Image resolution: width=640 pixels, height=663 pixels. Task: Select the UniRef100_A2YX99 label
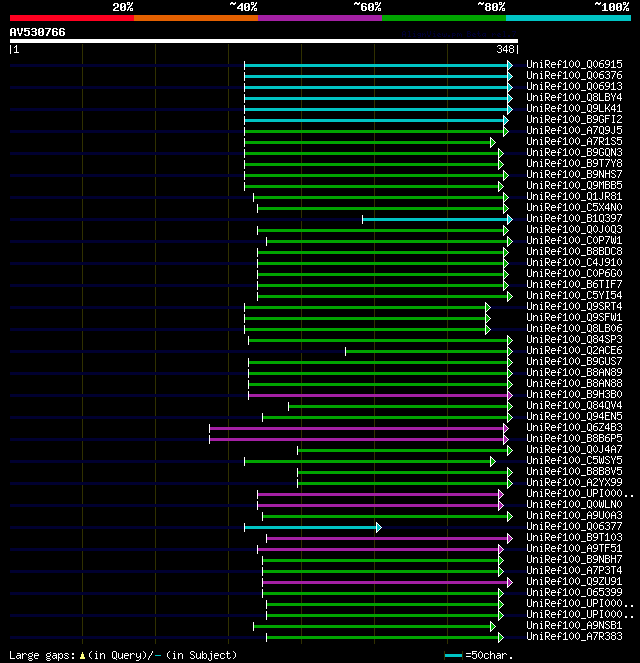coord(574,482)
